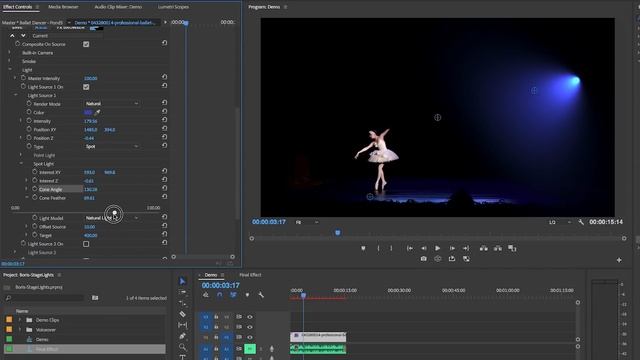
Task: Switch to Media Browser tab
Action: pos(63,7)
